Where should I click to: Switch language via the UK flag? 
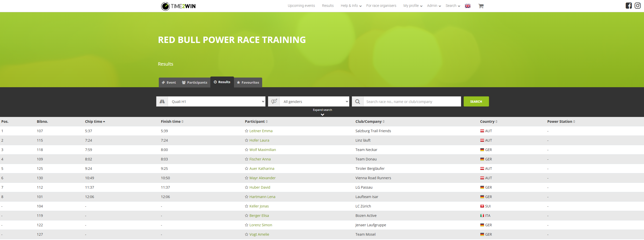(x=468, y=6)
